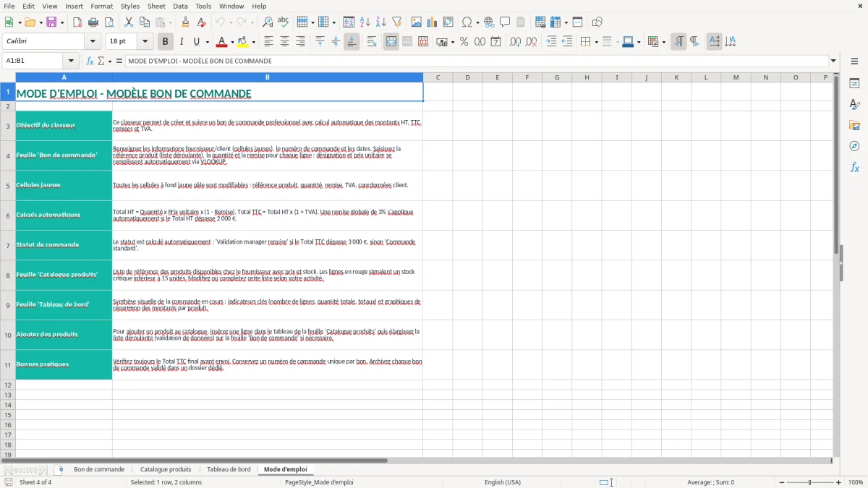Viewport: 868px width, 488px height.
Task: Open the font name dropdown
Action: 93,42
